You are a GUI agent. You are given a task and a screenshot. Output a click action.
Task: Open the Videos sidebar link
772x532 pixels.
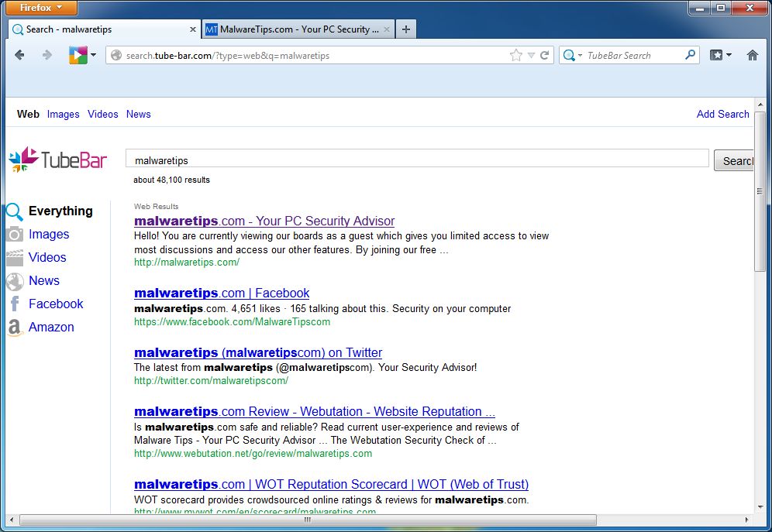[47, 257]
